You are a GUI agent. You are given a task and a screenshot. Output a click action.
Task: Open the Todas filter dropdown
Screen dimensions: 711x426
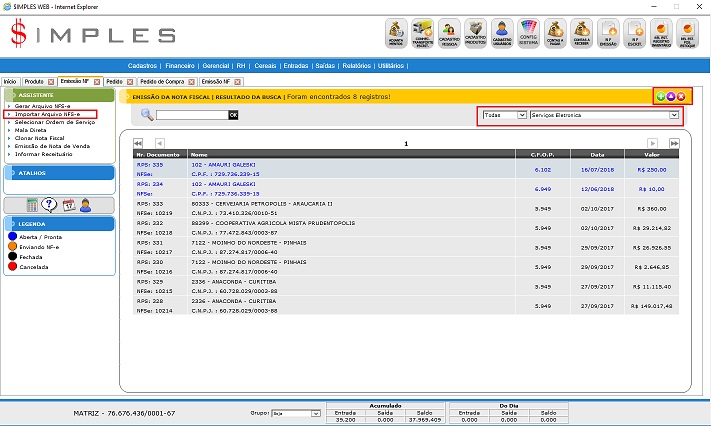[503, 115]
